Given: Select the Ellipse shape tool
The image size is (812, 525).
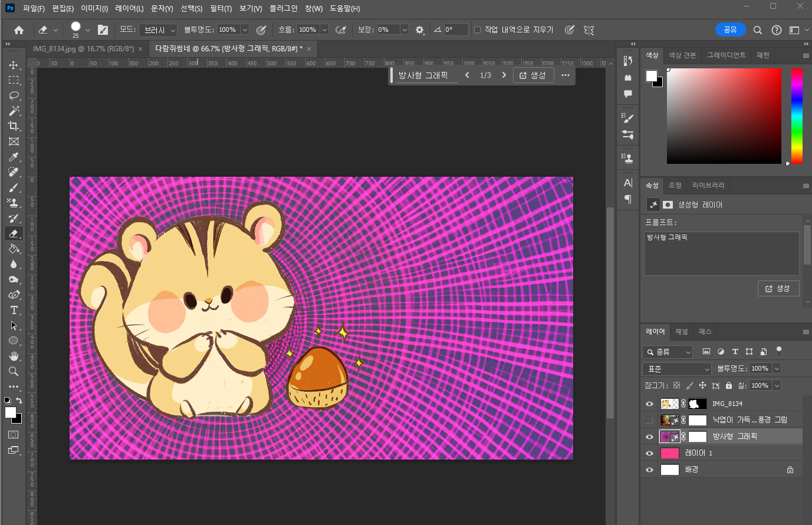Looking at the screenshot, I should coord(14,341).
